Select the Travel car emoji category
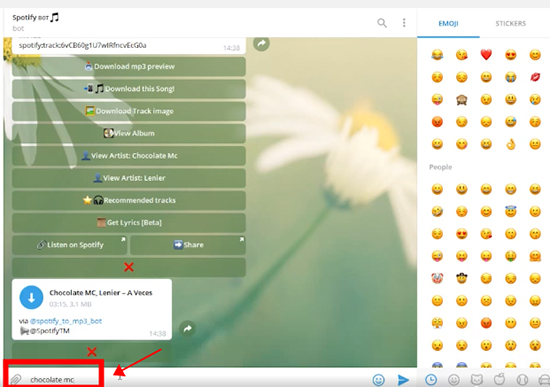This screenshot has height=387, width=550. pyautogui.click(x=544, y=380)
